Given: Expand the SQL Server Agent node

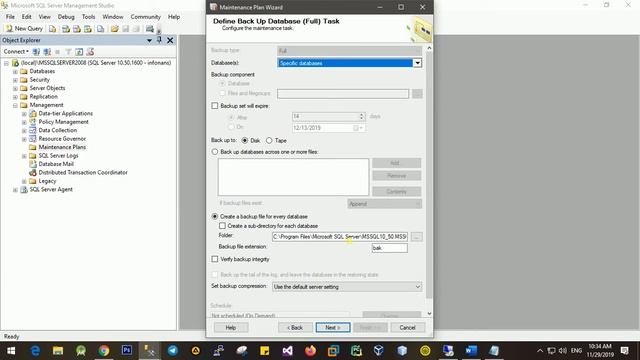Looking at the screenshot, I should [x=15, y=190].
